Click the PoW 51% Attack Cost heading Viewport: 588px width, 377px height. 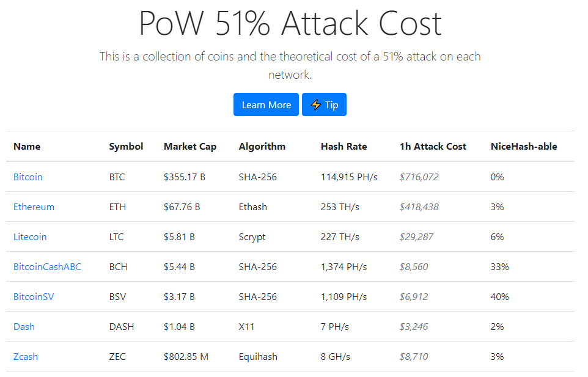pos(290,23)
